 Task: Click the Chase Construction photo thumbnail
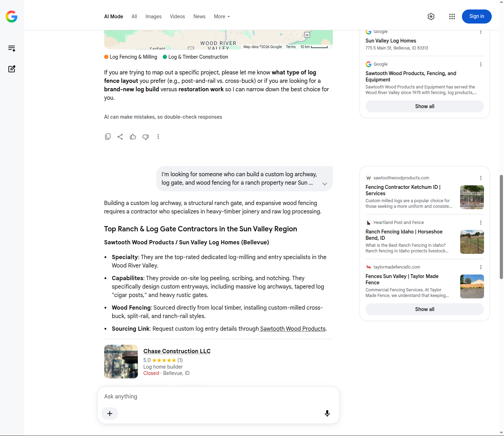point(121,362)
